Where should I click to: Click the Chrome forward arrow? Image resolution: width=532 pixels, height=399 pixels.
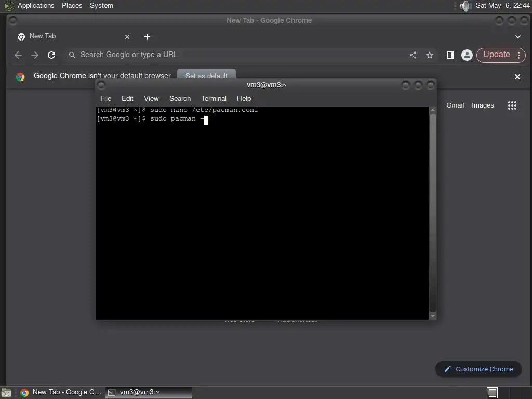[35, 55]
